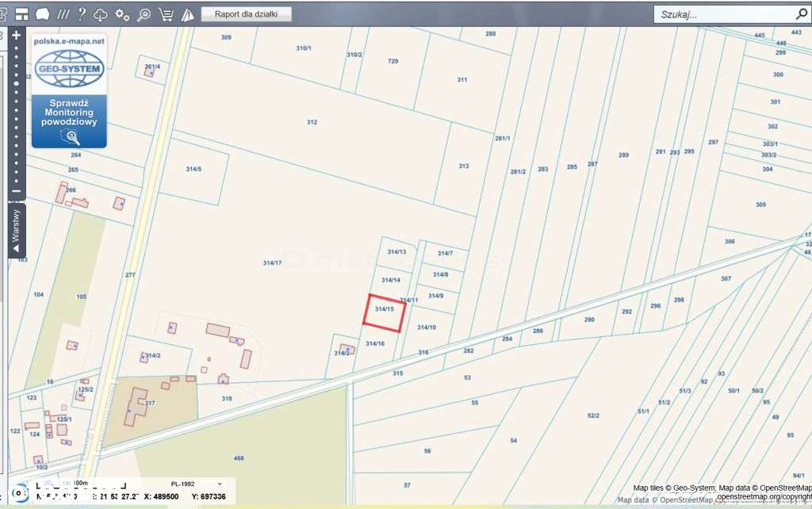Click the magnifier search-on-map icon

[144, 14]
